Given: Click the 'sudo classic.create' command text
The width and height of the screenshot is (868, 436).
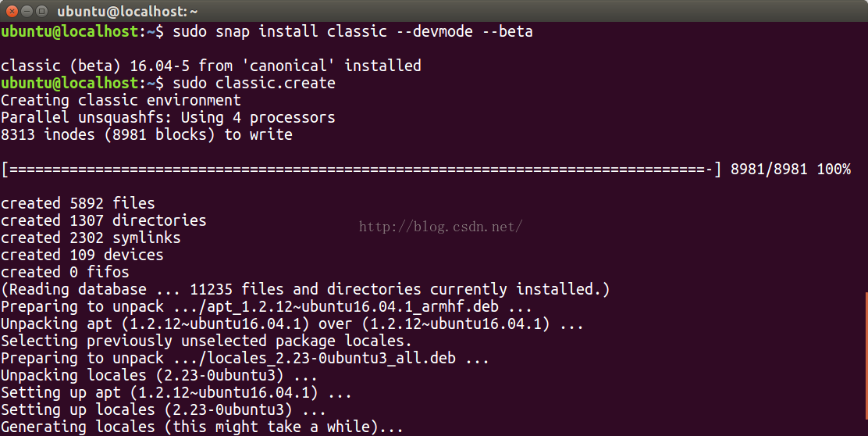Looking at the screenshot, I should coord(254,83).
